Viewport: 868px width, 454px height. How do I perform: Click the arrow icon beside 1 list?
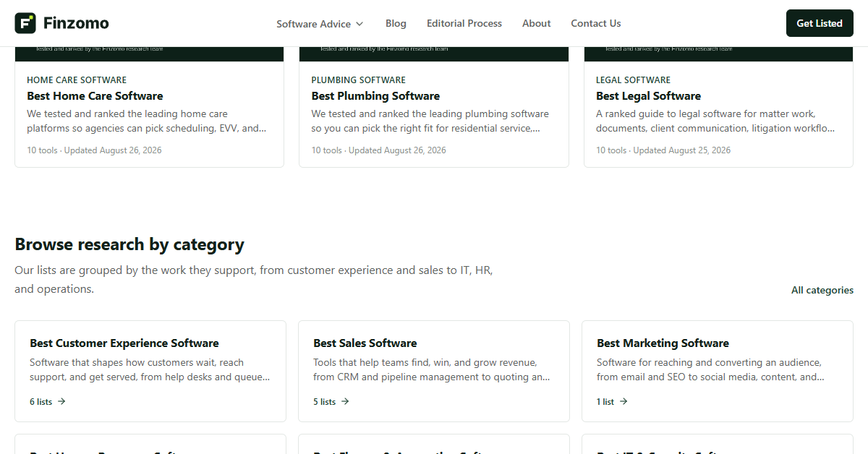click(x=624, y=401)
